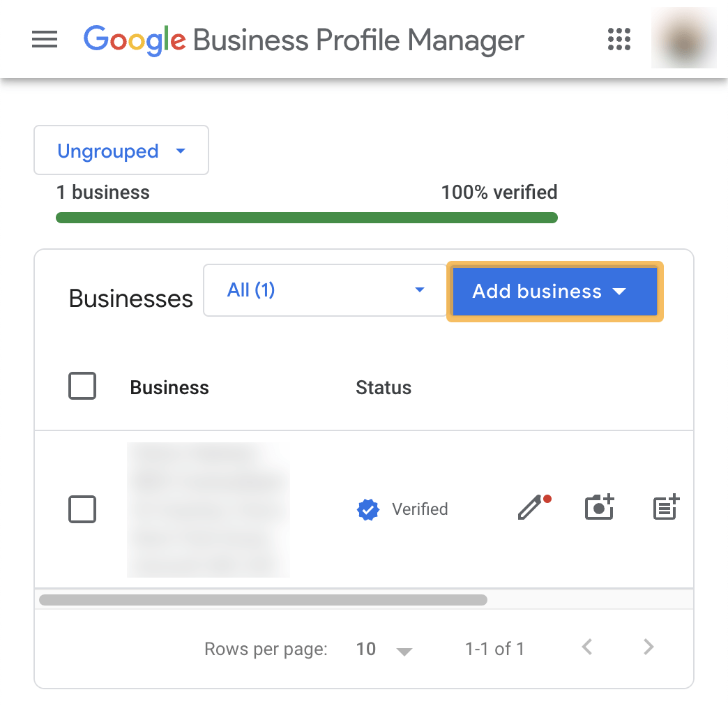This screenshot has width=728, height=706.
Task: Open the Google apps grid launcher
Action: 619,40
